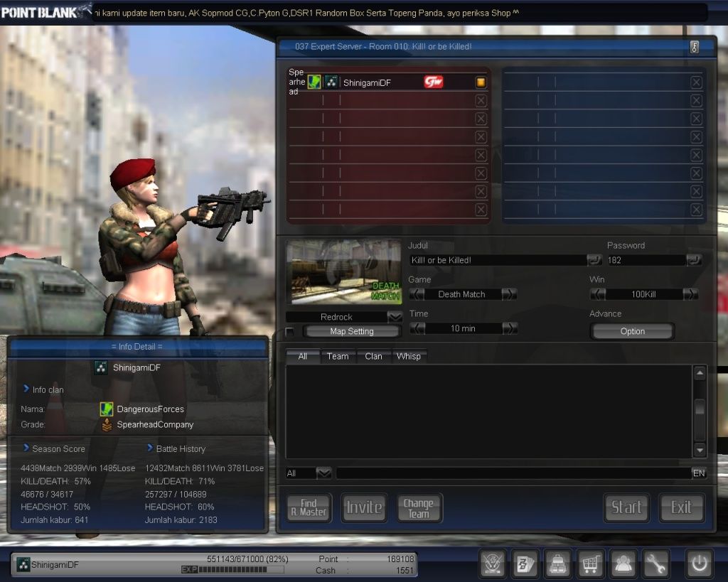Switch to the Clan chat tab

(374, 357)
